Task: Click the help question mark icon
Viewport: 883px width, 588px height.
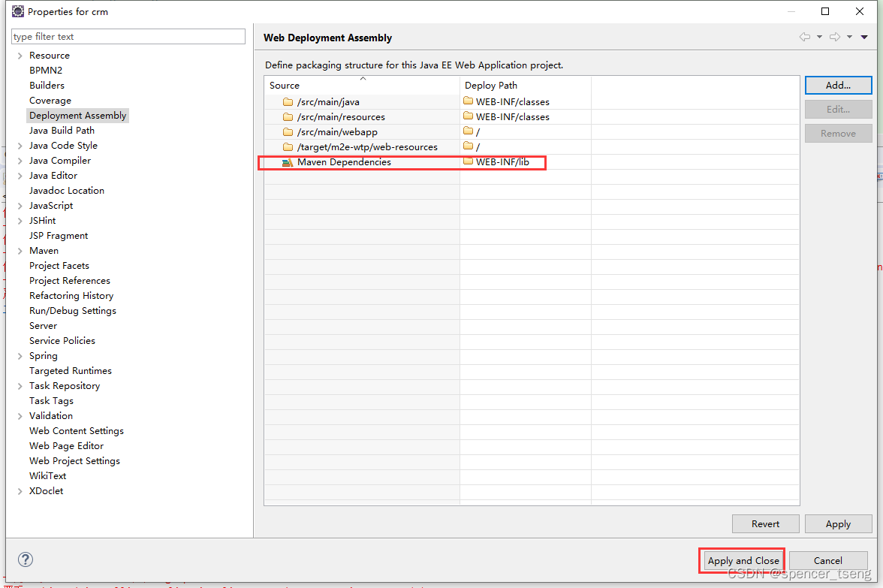Action: pos(25,559)
